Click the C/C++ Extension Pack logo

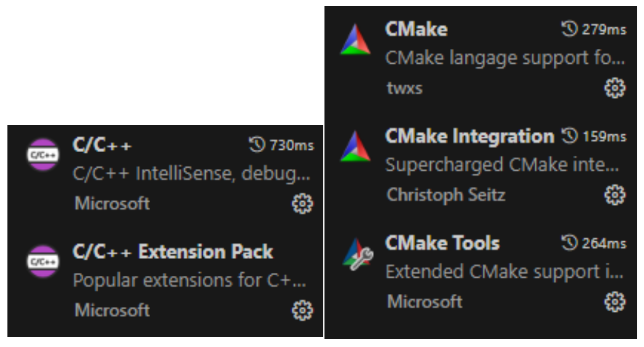click(43, 262)
